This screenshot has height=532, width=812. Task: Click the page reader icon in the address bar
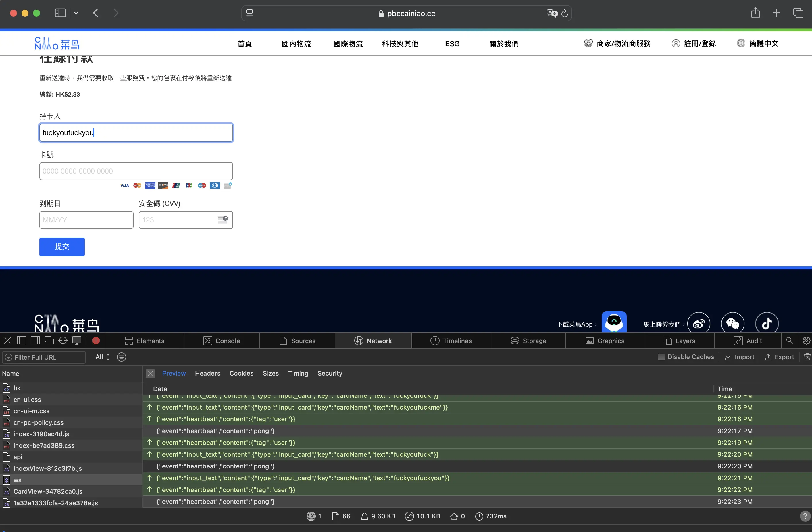point(249,13)
